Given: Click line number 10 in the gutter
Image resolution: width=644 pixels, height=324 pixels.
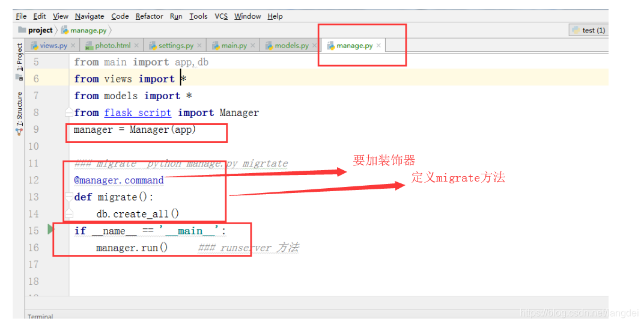Looking at the screenshot, I should [34, 147].
